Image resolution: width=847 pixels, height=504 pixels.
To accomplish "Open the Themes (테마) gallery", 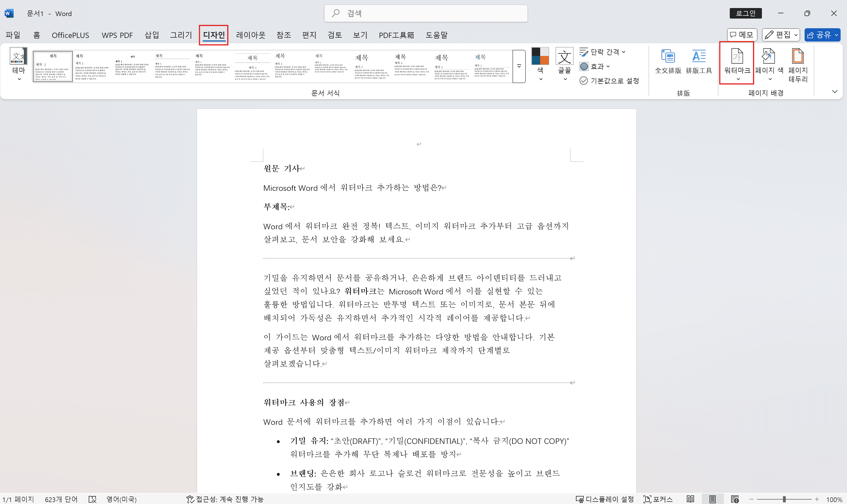I will [x=19, y=65].
